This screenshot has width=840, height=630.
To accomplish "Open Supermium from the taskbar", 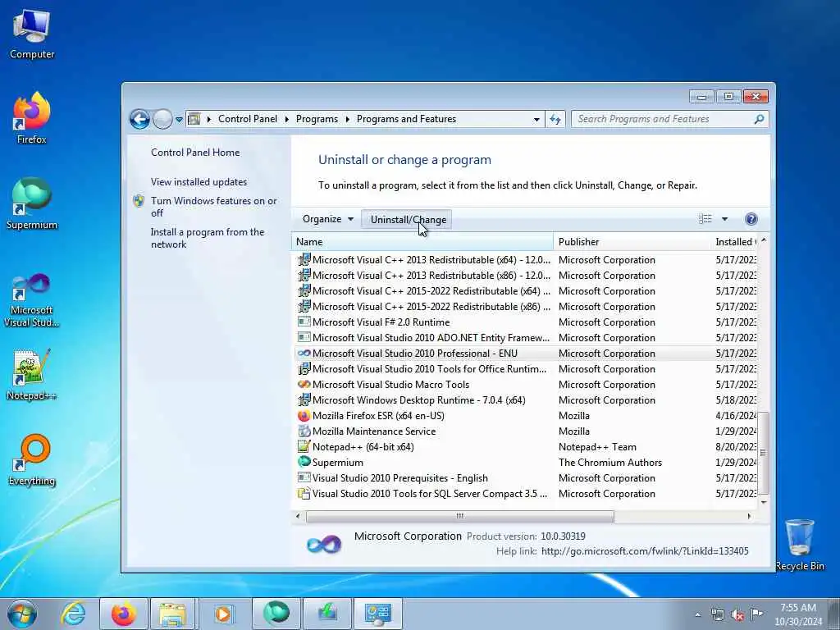I will [276, 614].
